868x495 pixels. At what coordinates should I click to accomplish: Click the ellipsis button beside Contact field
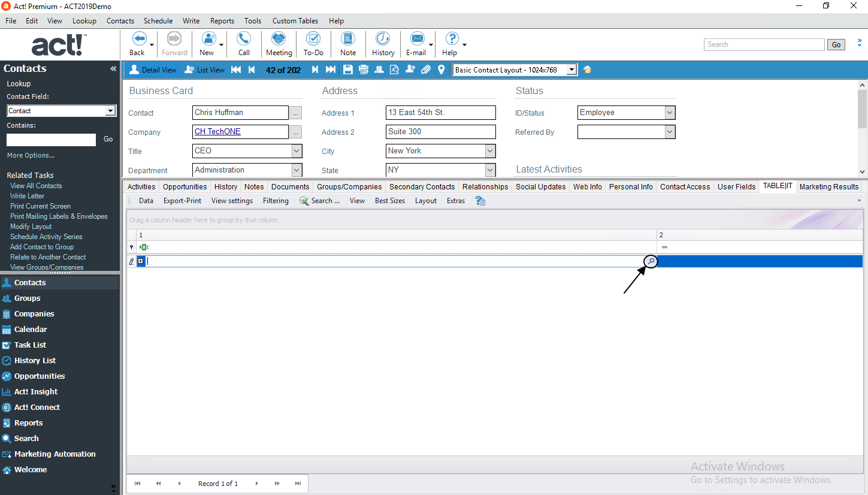(x=296, y=113)
